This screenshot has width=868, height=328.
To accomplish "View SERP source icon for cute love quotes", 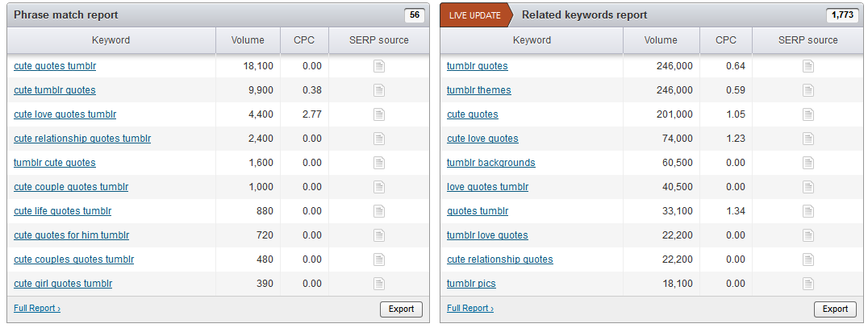I will [808, 139].
